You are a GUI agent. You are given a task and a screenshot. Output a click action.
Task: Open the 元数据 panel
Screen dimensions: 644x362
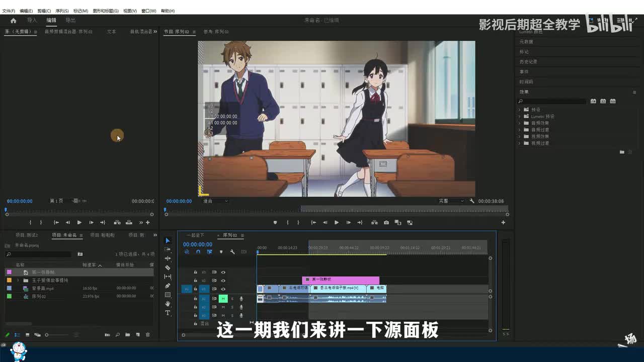click(526, 42)
